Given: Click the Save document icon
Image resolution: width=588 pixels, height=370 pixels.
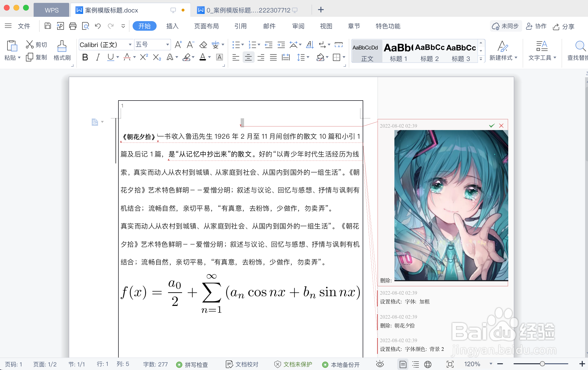Looking at the screenshot, I should [x=48, y=26].
